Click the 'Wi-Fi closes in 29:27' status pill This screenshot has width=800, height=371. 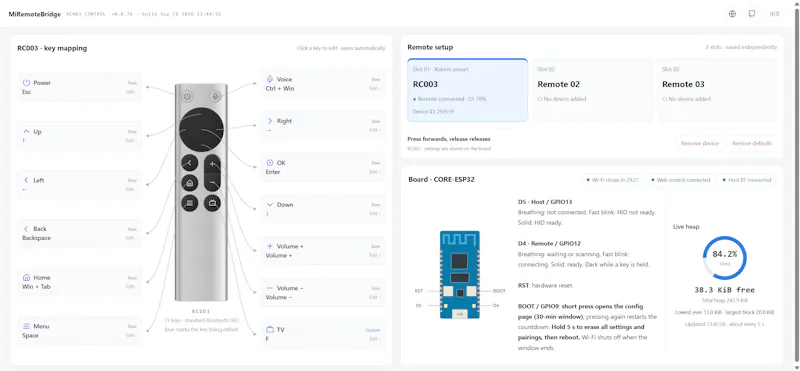(612, 180)
